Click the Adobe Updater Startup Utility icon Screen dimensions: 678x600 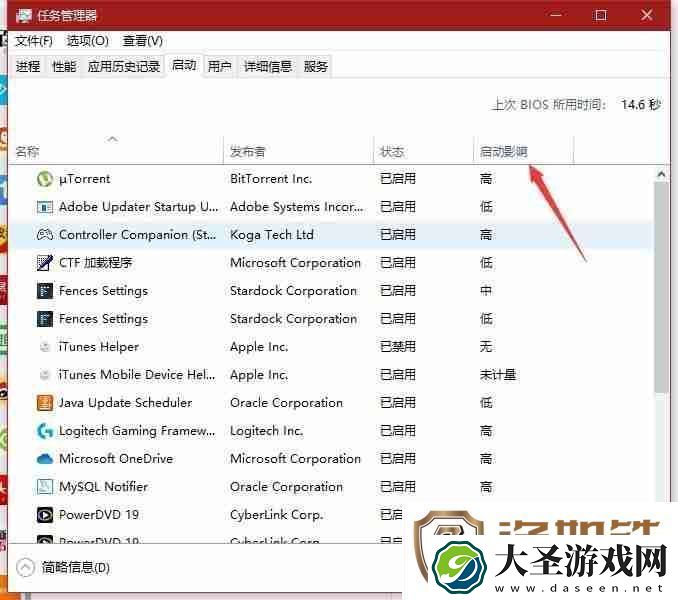pos(45,207)
